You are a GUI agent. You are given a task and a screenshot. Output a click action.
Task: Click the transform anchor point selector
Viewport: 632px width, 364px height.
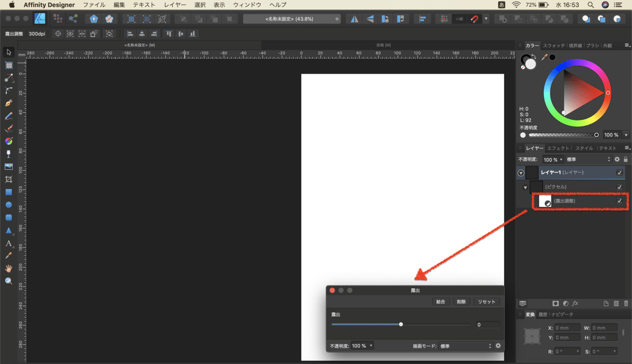tap(533, 337)
